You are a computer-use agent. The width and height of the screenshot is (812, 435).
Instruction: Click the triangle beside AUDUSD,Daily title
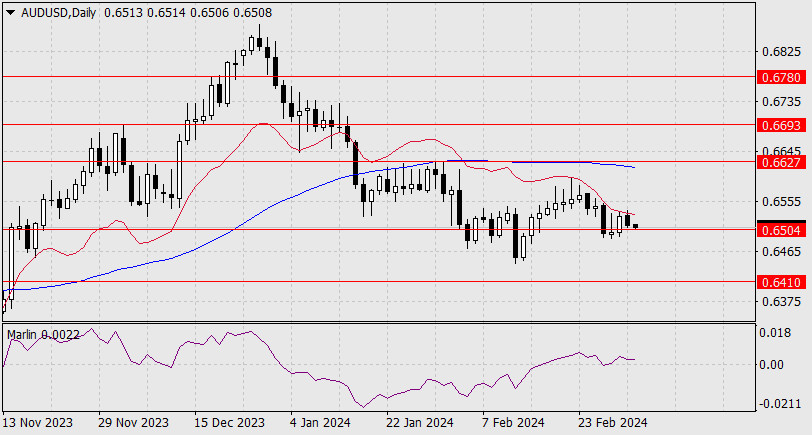coord(10,13)
